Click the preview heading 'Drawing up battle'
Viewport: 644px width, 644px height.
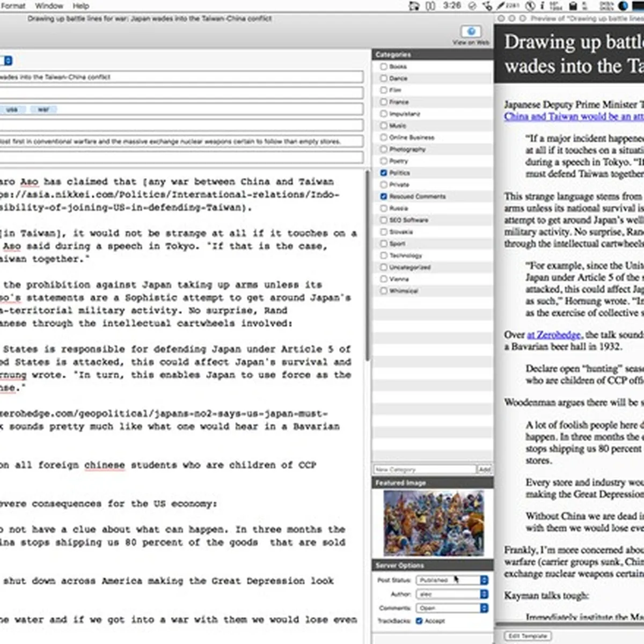click(574, 42)
